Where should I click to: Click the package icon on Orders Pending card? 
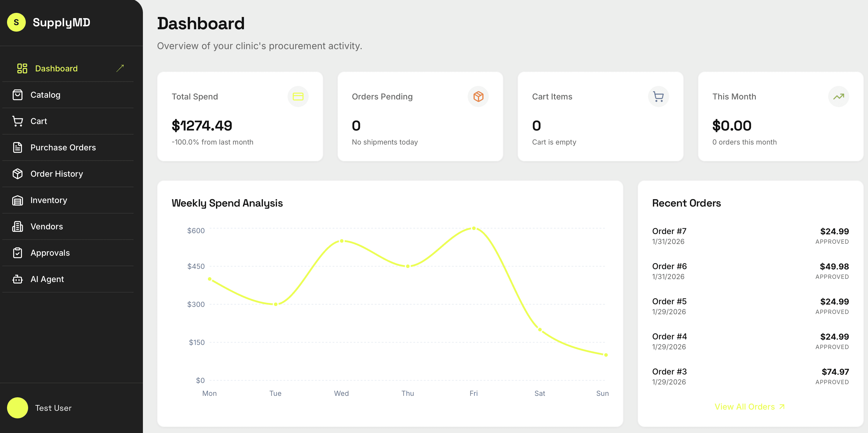tap(478, 96)
